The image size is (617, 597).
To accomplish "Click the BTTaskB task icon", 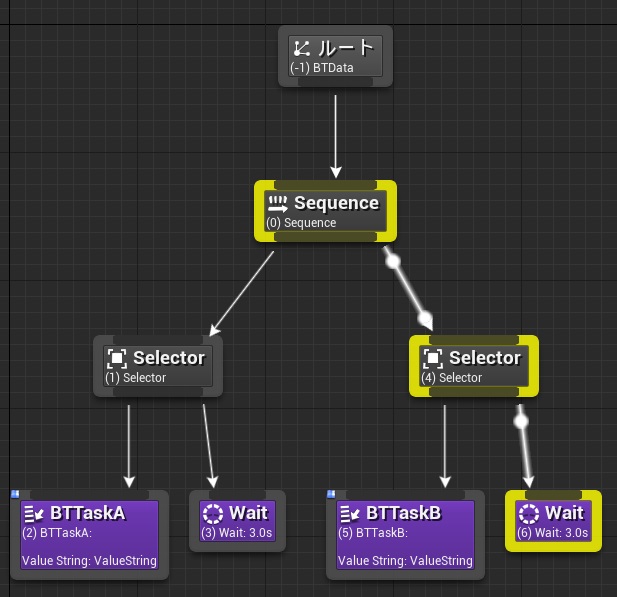I will (350, 513).
